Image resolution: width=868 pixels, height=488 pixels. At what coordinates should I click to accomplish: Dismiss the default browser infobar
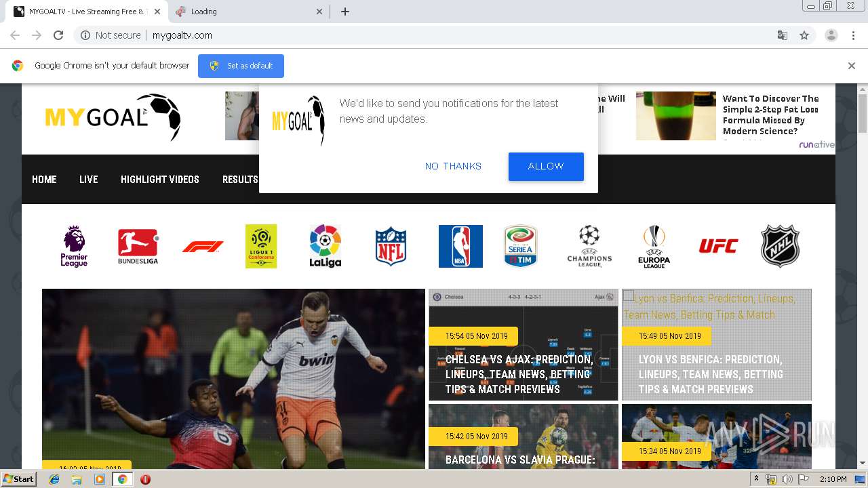[852, 66]
